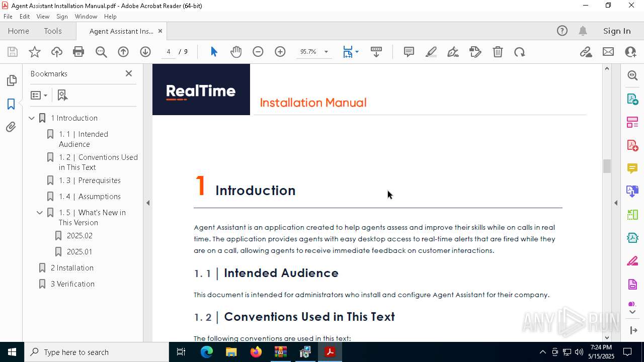Select the 2025.01 bookmark

[x=79, y=252]
